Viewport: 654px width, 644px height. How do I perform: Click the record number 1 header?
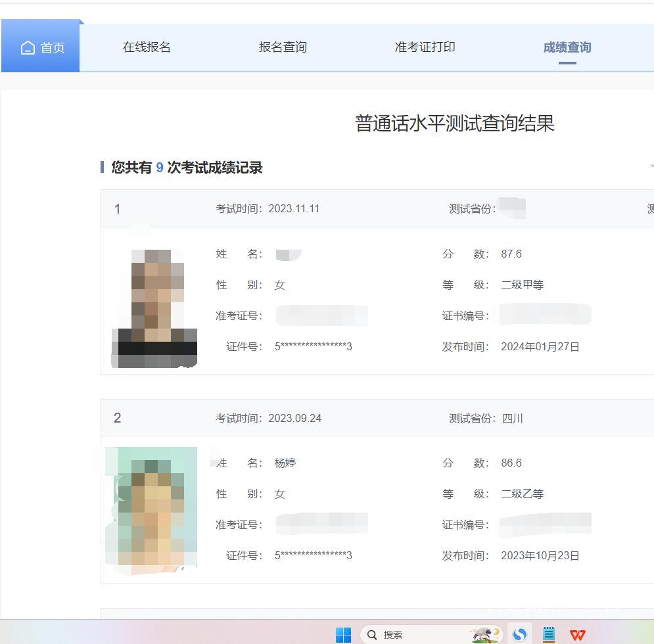coord(118,208)
